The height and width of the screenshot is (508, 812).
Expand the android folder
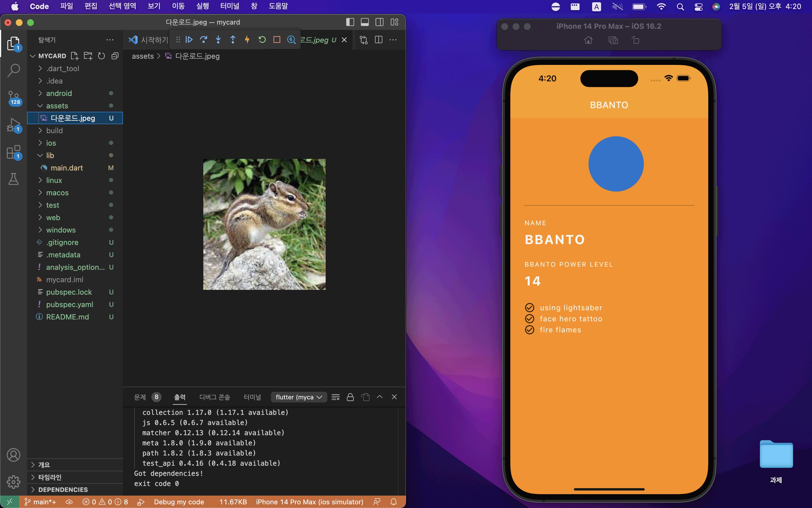point(75,93)
